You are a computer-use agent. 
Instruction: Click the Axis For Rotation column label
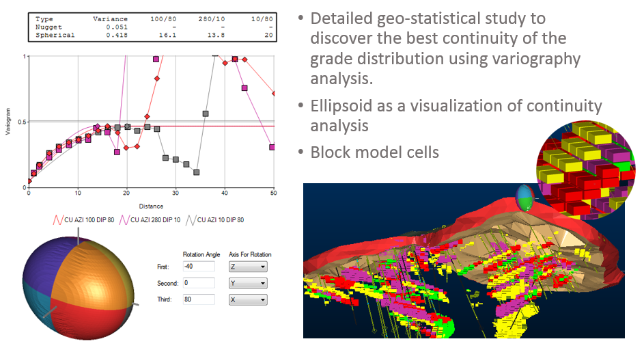(x=250, y=254)
